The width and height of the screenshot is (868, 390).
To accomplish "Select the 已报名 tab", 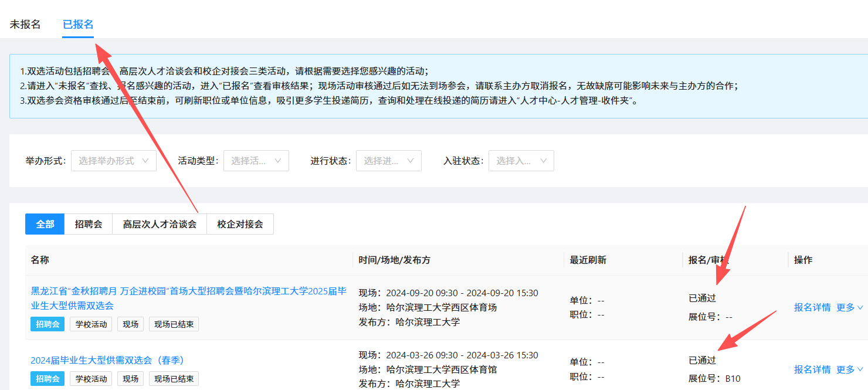I will [78, 24].
